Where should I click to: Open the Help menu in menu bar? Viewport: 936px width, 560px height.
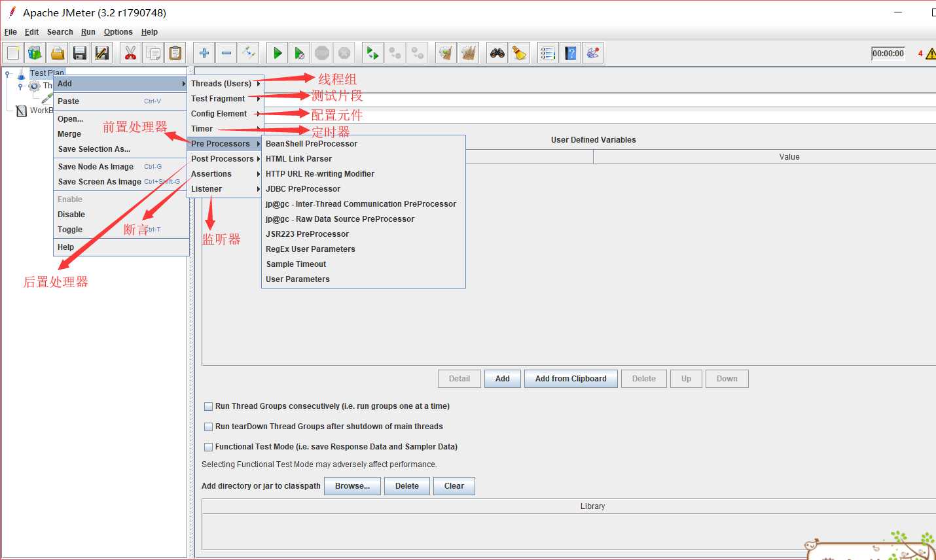point(149,32)
